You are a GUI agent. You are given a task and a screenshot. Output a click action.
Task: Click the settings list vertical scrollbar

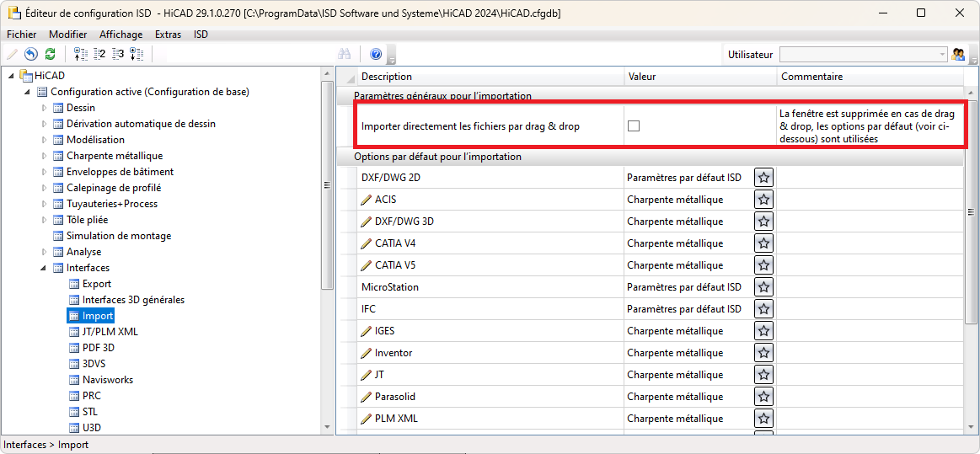971,212
